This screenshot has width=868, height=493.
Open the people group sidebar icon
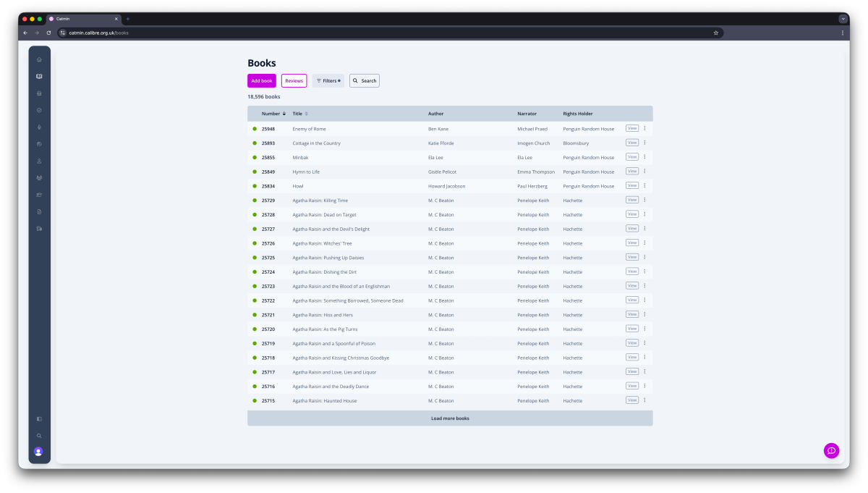tap(39, 177)
